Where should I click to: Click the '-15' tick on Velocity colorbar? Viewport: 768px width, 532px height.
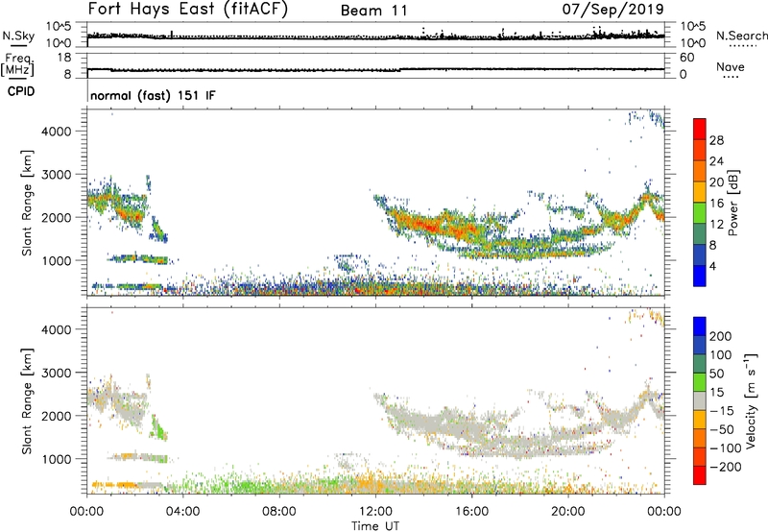(x=722, y=410)
